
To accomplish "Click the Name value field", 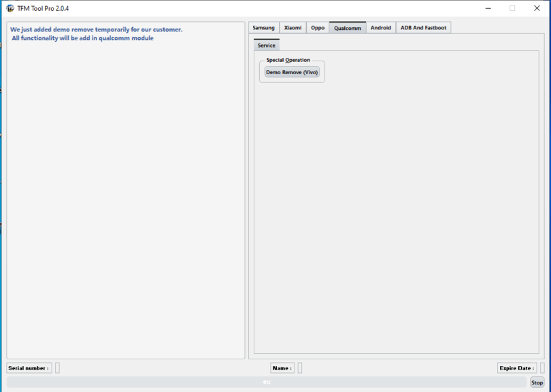I will click(300, 368).
